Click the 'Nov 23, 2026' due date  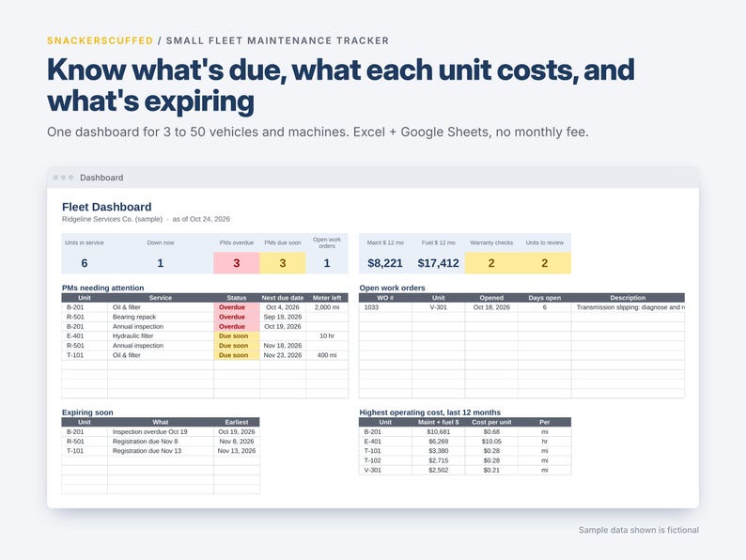(283, 355)
